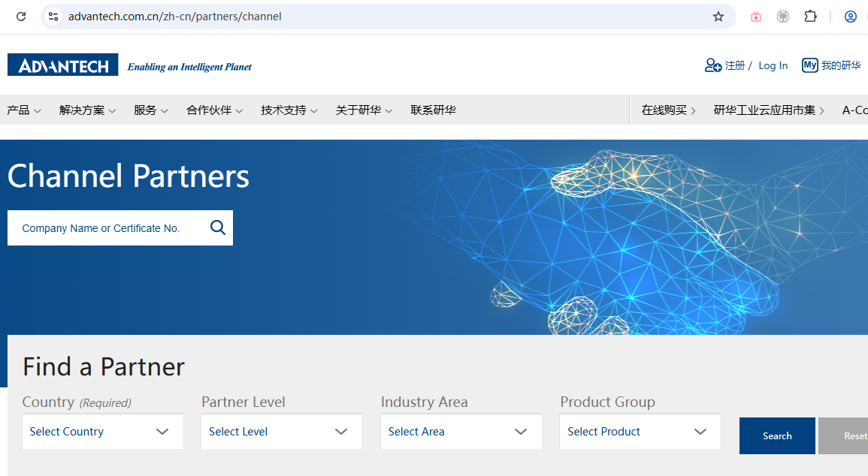Click the Company Name or Certificate No. field
The image size is (868, 476).
coord(105,228)
